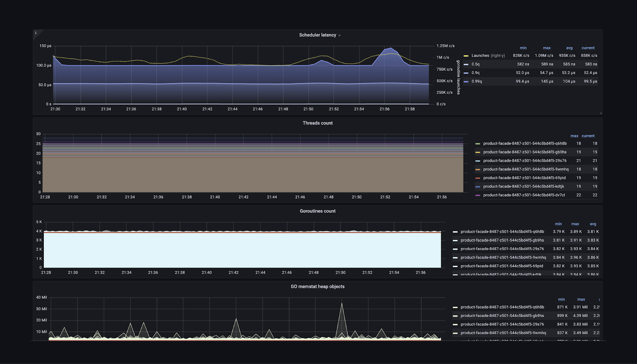
Task: Click the 0.9q avg value 53.2 µs
Action: (569, 73)
